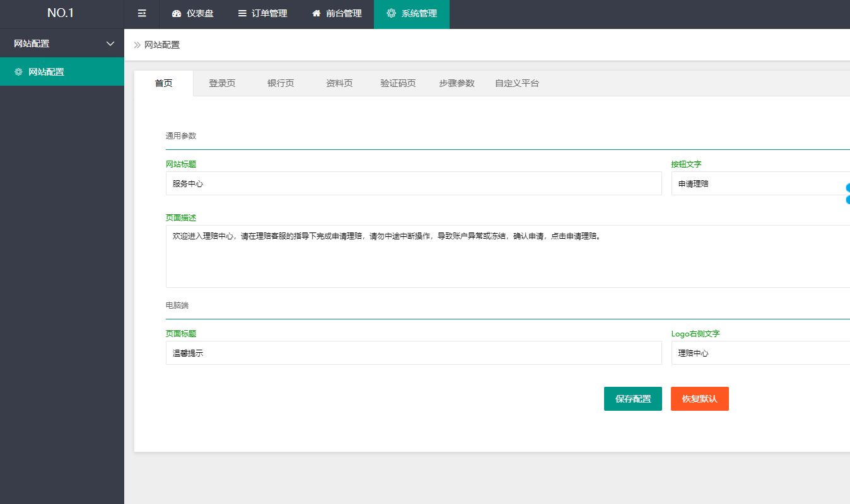Viewport: 850px width, 504px height.
Task: Collapse the 网站配置 sidebar group
Action: click(62, 43)
